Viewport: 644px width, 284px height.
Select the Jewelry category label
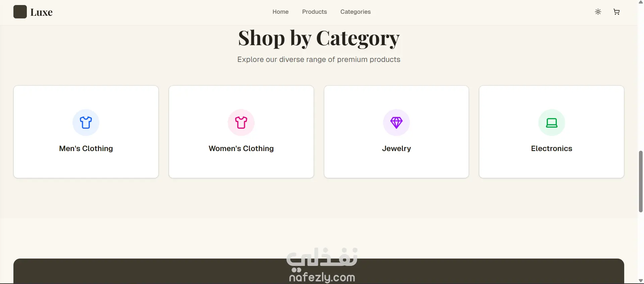(396, 148)
